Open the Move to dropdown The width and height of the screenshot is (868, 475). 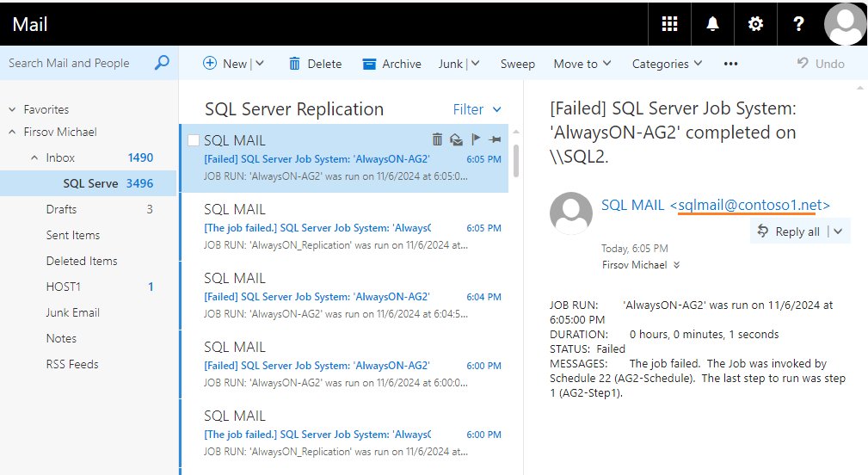pos(582,64)
